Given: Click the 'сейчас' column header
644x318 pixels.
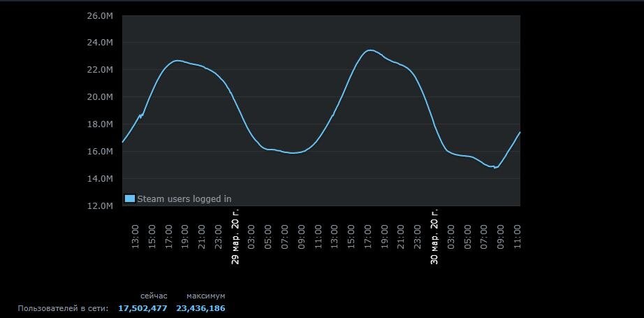Looking at the screenshot, I should coord(154,296).
